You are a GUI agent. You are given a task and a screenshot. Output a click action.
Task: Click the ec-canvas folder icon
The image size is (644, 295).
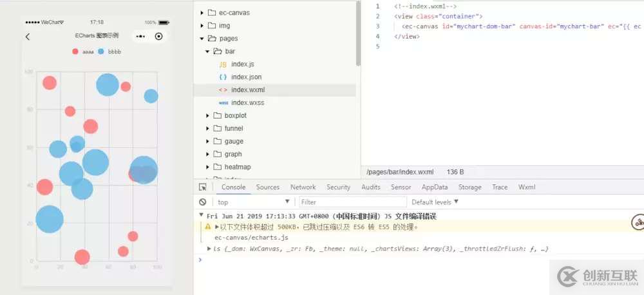[212, 13]
